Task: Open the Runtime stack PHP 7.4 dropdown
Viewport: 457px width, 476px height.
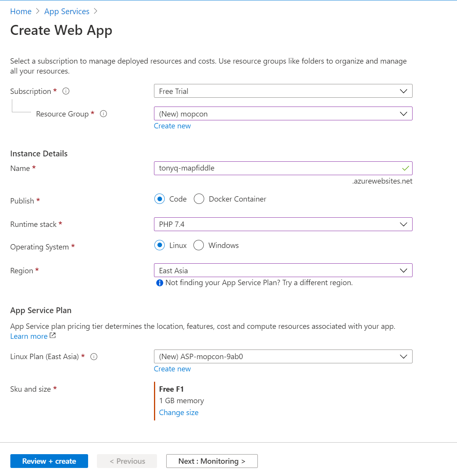Action: tap(283, 224)
